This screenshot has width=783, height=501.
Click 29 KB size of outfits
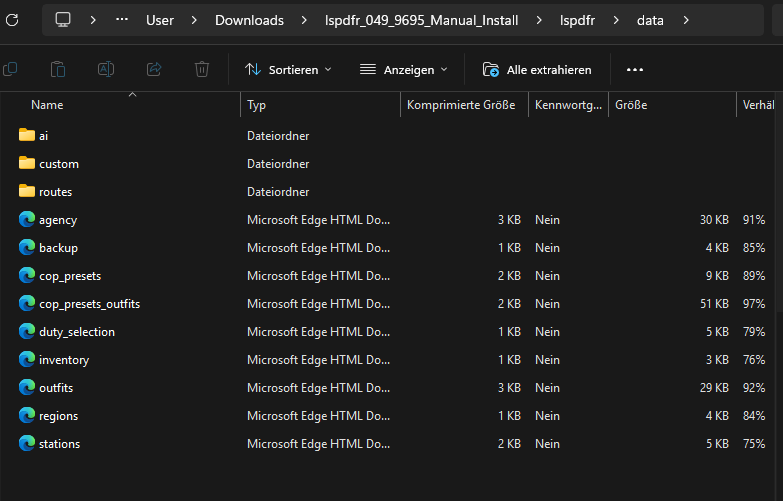714,388
